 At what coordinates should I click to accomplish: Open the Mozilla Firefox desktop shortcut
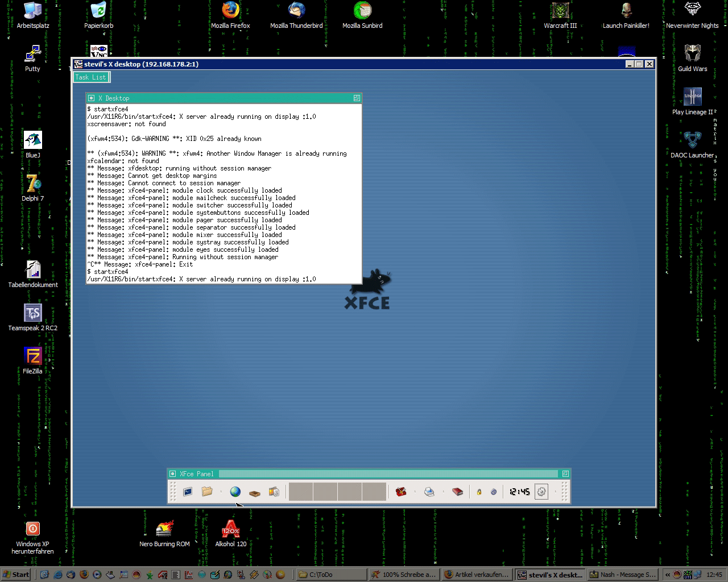(230, 15)
